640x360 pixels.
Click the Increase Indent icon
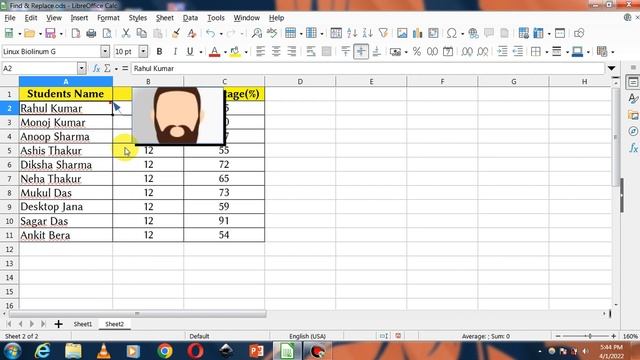click(x=502, y=51)
